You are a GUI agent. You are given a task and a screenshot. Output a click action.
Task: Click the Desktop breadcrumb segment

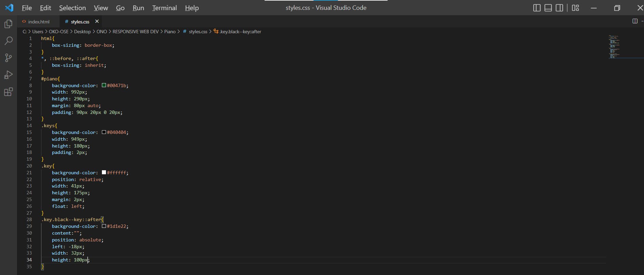[83, 32]
